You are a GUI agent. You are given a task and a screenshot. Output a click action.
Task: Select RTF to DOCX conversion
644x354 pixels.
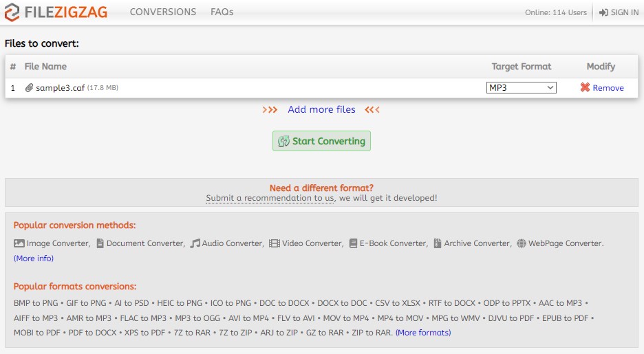point(452,303)
